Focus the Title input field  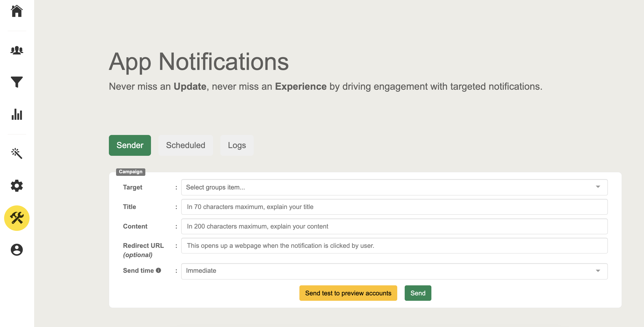pyautogui.click(x=394, y=207)
